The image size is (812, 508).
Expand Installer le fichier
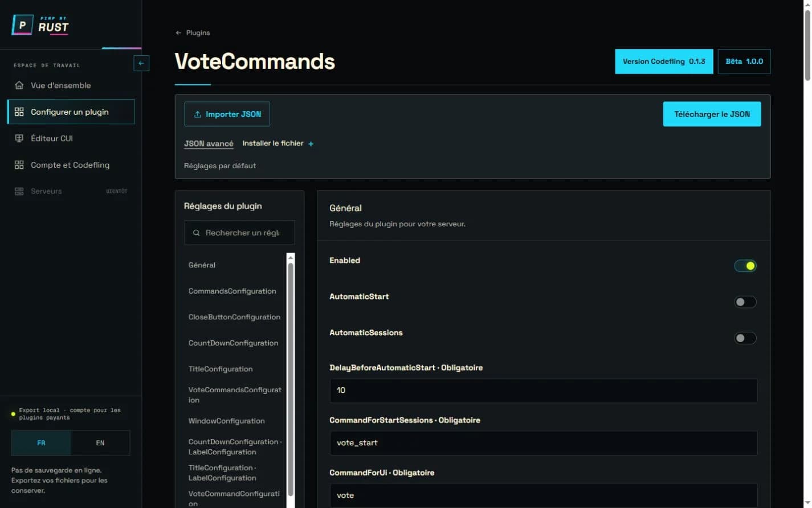coord(278,144)
